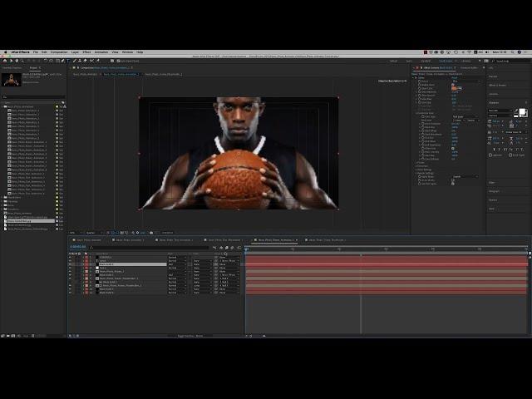Toggle visibility eye of the last timeline layer

[x=70, y=293]
